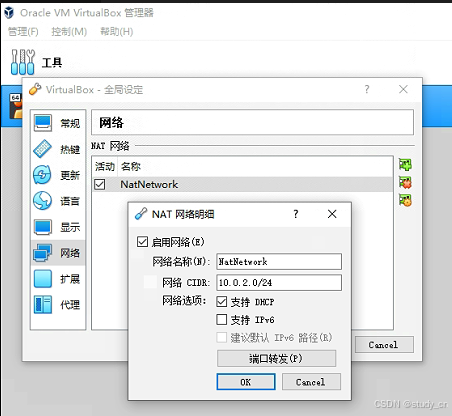Click the 活动 column header
The width and height of the screenshot is (452, 416).
point(105,166)
